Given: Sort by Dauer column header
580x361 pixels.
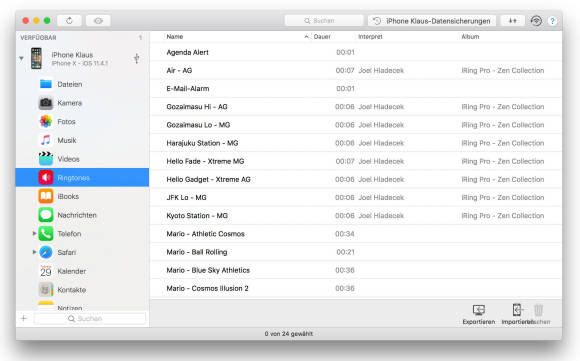Looking at the screenshot, I should (x=322, y=37).
